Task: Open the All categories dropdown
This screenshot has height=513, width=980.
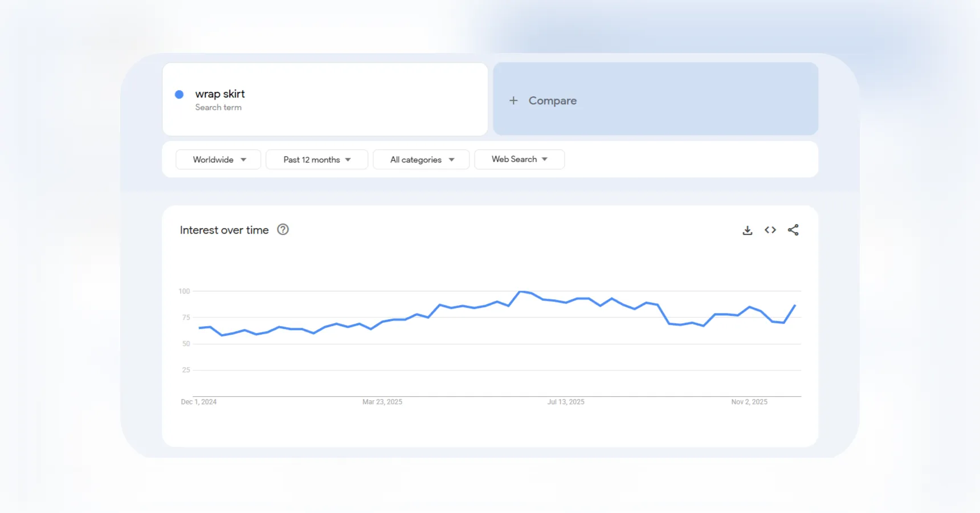Action: point(420,159)
